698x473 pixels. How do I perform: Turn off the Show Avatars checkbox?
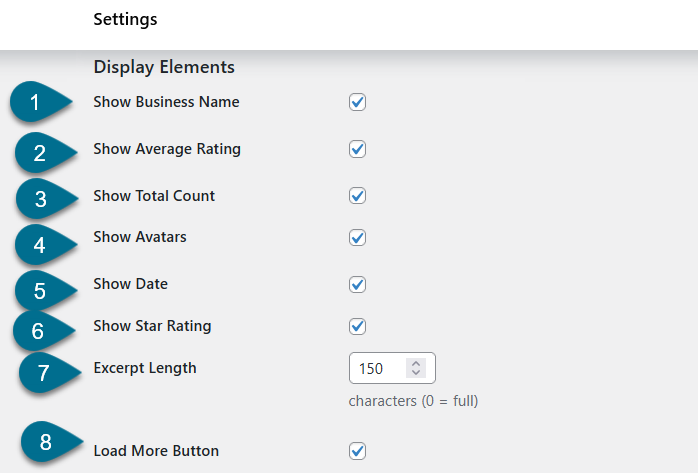[x=357, y=238]
